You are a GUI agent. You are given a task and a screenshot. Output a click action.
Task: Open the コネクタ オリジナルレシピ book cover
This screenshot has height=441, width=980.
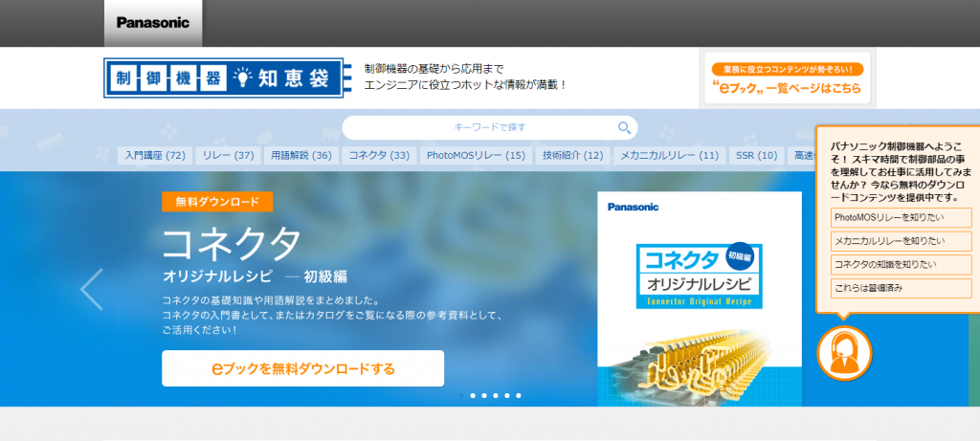click(x=700, y=298)
